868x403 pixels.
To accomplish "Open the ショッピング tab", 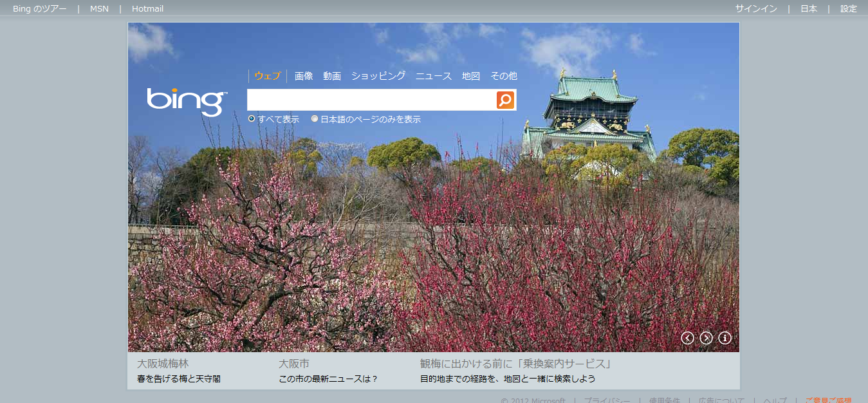I will 378,76.
